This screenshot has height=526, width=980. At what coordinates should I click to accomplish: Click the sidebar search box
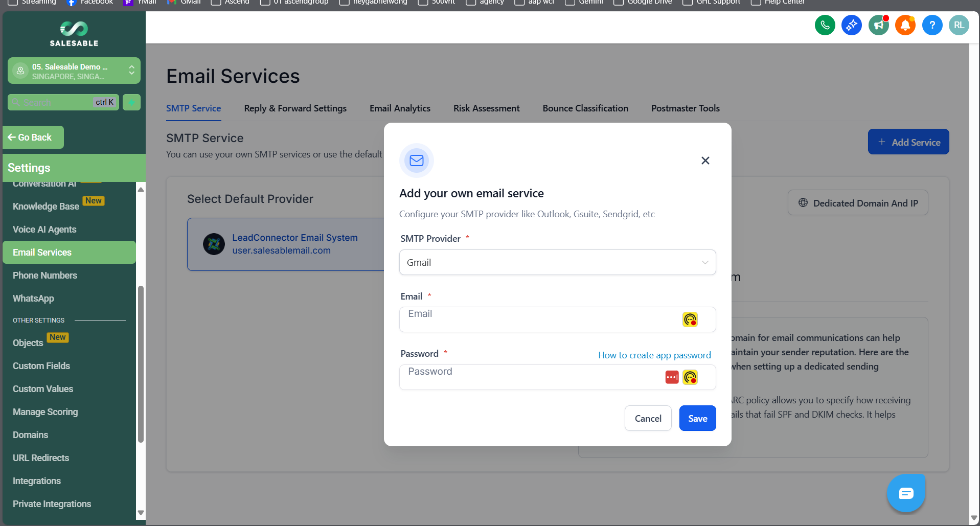point(63,102)
